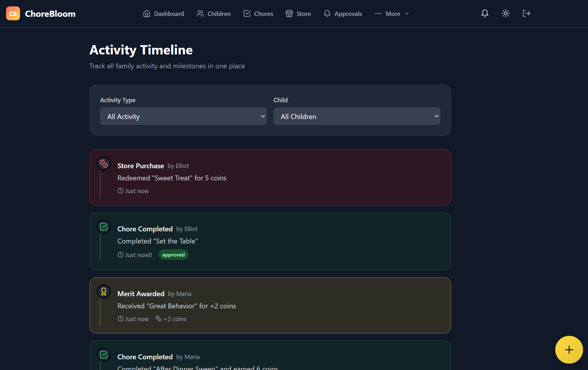Click the Store Purchase by Elliot card
Image resolution: width=588 pixels, height=370 pixels.
270,177
